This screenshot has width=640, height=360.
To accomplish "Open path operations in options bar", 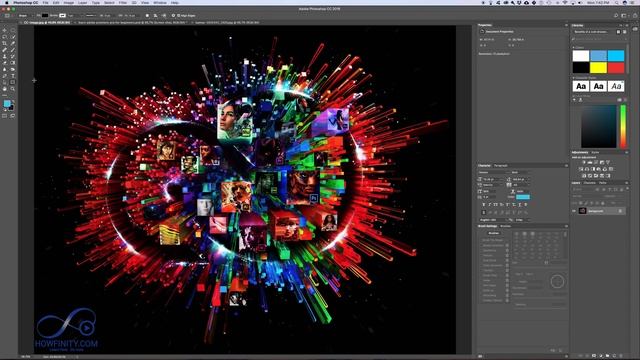I will click(x=147, y=16).
